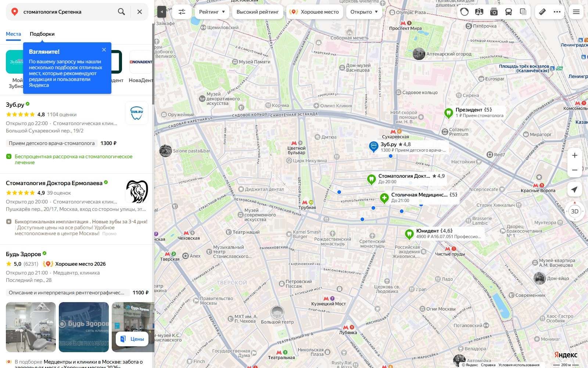Switch to the Места tab
This screenshot has height=368, width=588.
(13, 34)
